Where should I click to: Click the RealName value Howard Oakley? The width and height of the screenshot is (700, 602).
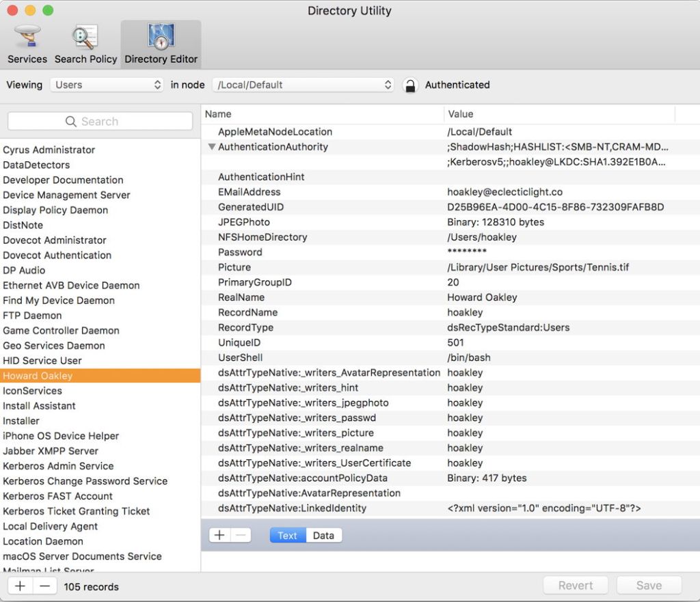[x=482, y=298]
